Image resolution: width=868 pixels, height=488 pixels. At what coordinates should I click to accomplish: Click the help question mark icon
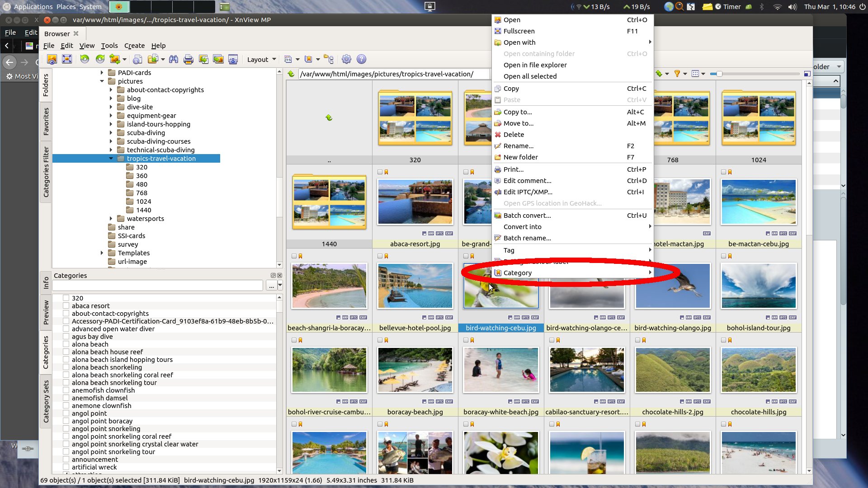pos(361,59)
